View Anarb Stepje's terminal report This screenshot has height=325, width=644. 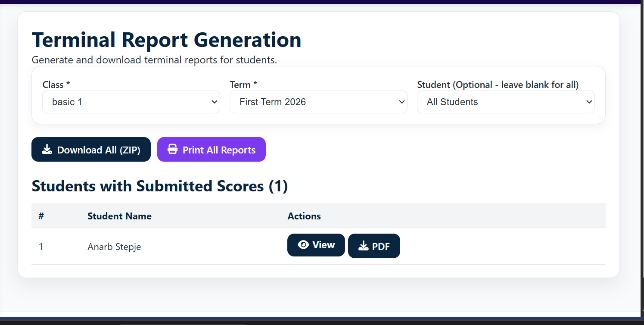(316, 244)
